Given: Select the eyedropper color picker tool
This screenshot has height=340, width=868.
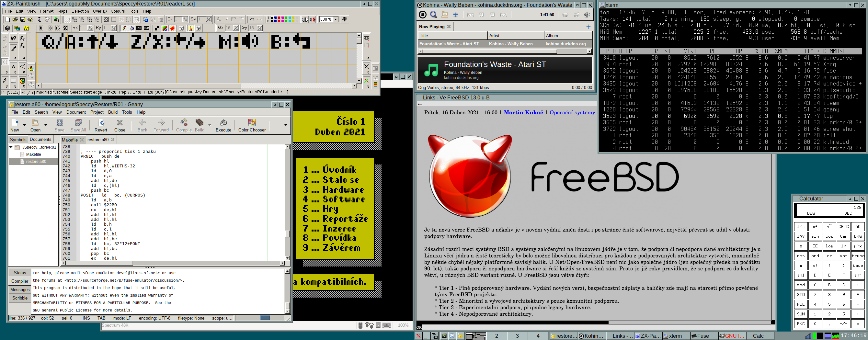Looking at the screenshot, I should 14,49.
